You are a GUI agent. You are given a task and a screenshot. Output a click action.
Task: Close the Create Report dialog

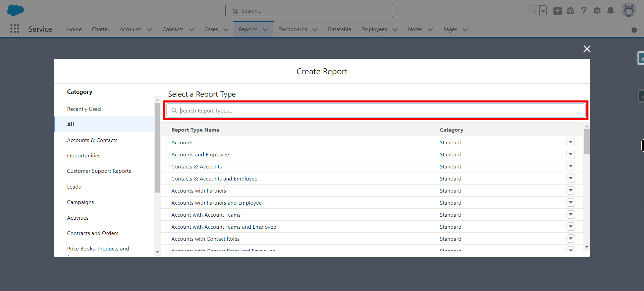point(587,49)
